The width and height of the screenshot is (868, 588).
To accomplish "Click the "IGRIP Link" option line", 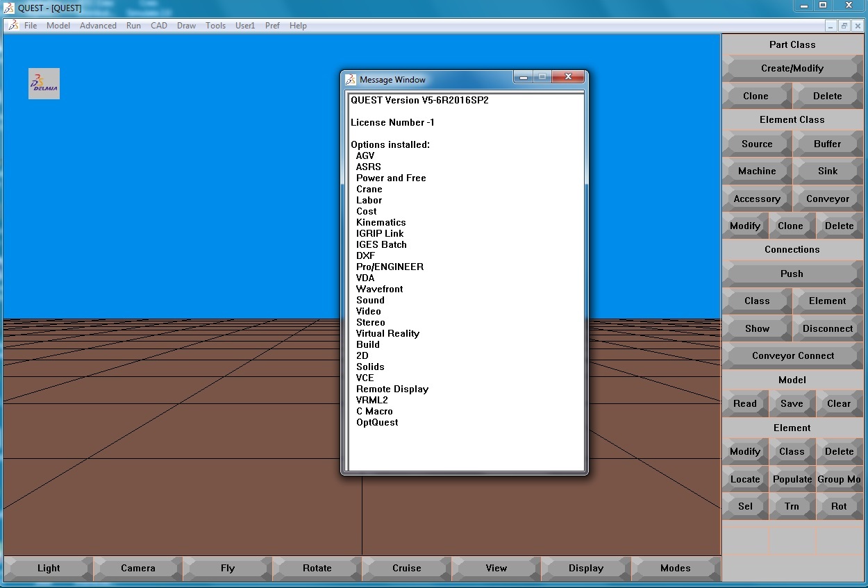I will click(x=380, y=233).
